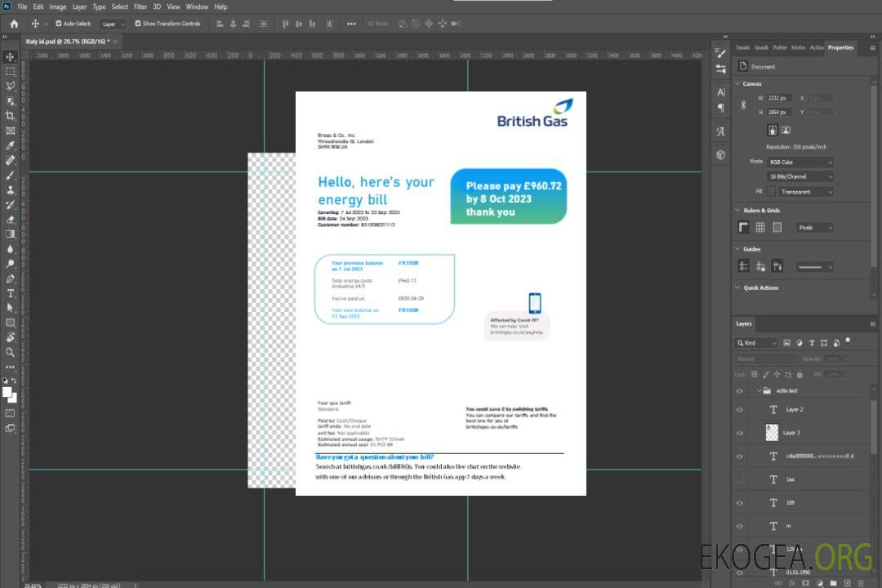Viewport: 882px width, 588px height.
Task: Set canvas orientation to landscape
Action: [786, 131]
